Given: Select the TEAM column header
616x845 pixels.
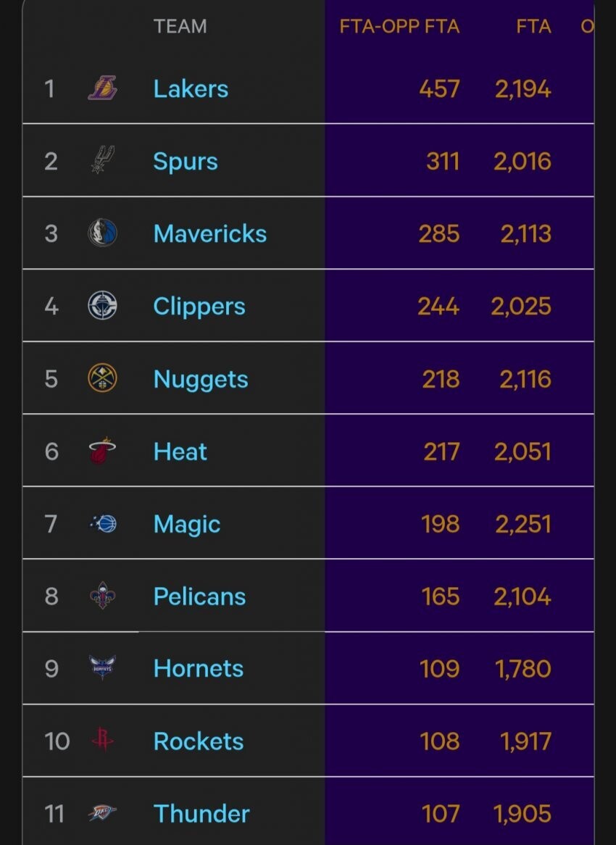Looking at the screenshot, I should coord(180,26).
